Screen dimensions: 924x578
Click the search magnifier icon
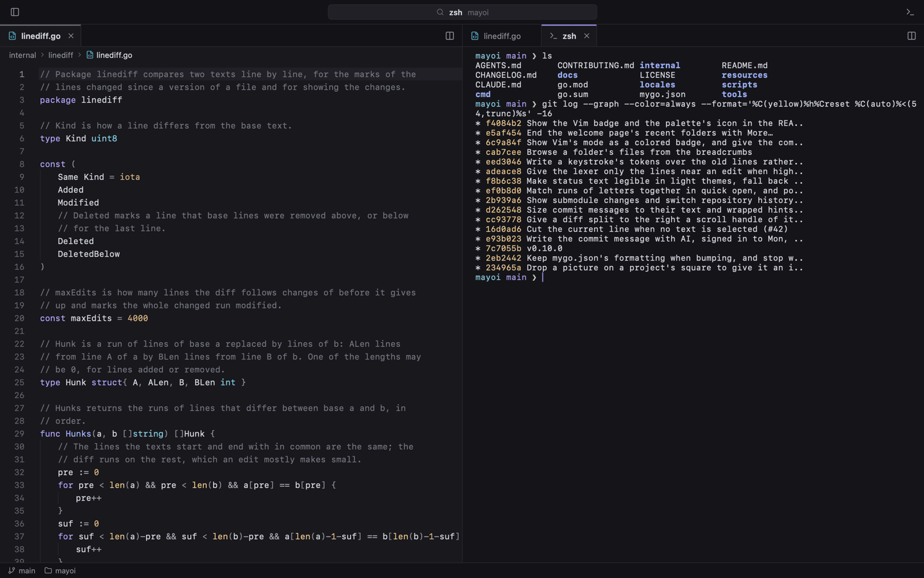coord(440,12)
